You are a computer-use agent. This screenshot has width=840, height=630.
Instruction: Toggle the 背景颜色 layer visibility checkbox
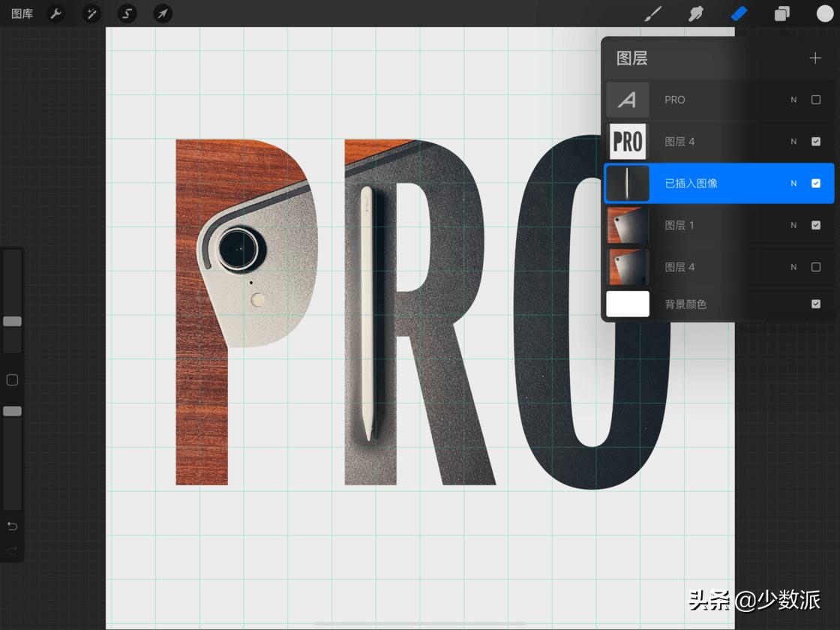tap(816, 304)
